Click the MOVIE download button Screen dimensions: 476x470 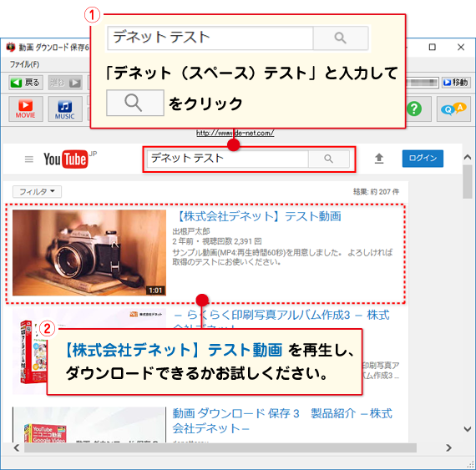[26, 109]
